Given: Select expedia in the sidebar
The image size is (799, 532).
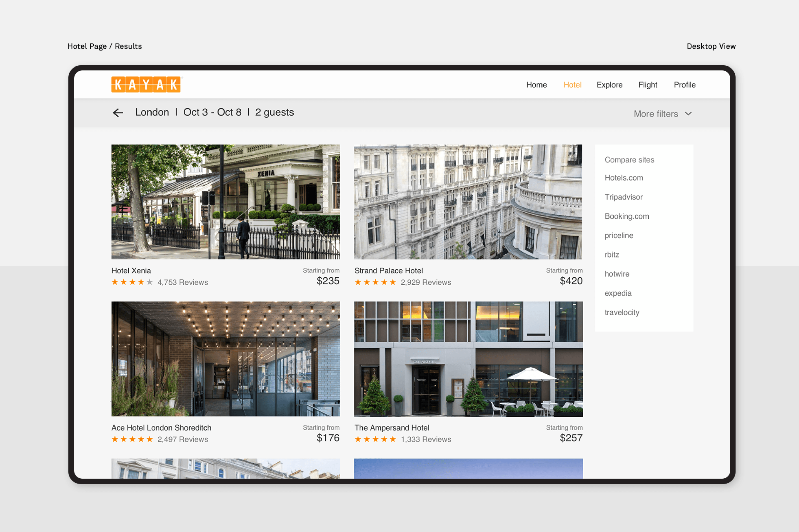Looking at the screenshot, I should tap(618, 293).
